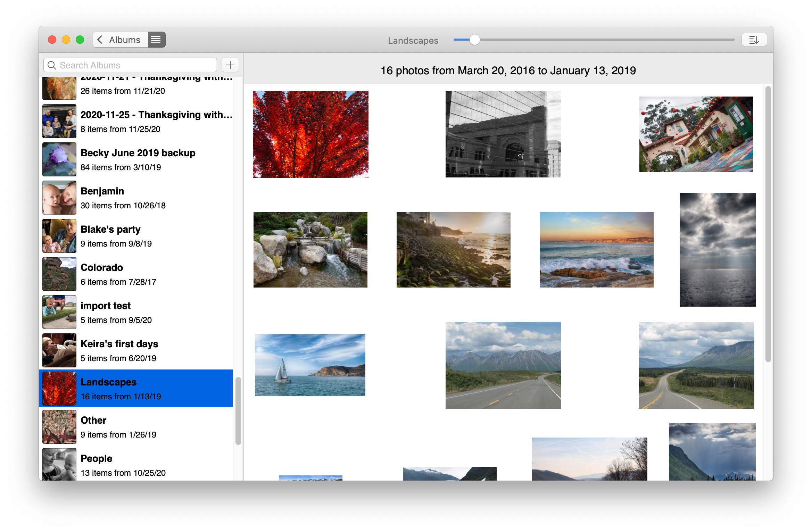Click the red autumn tree landscape photo
The height and width of the screenshot is (532, 812).
tap(310, 134)
